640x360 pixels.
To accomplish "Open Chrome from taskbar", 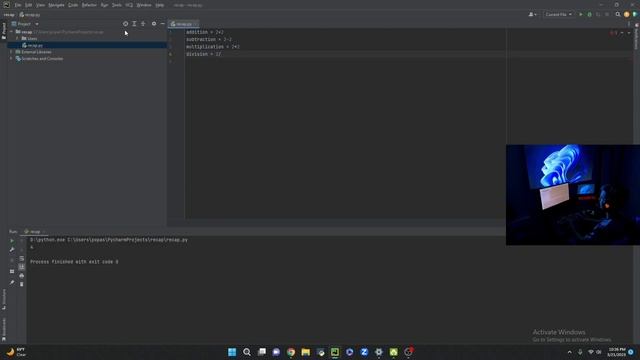I will point(291,352).
